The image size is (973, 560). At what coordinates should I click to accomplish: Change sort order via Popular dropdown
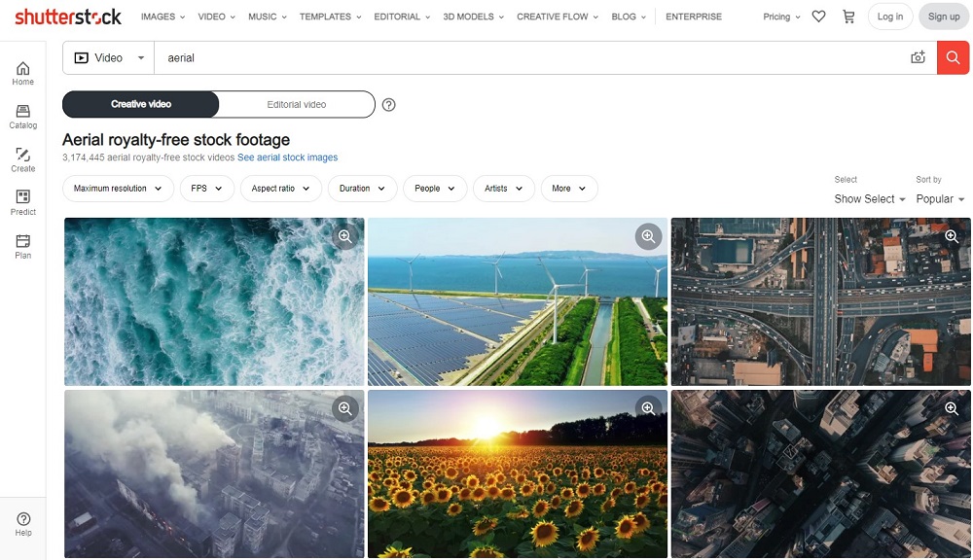(939, 198)
